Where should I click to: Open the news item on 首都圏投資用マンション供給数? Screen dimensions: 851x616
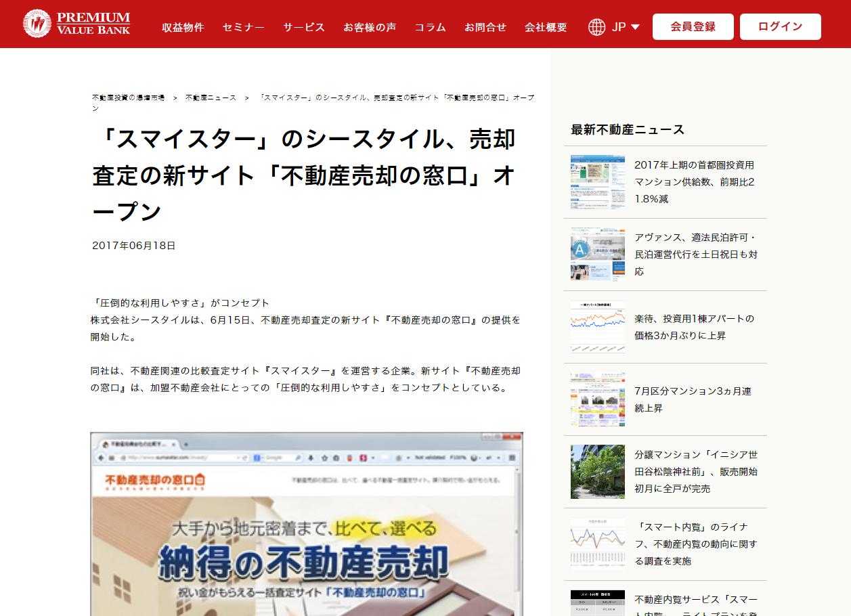click(x=696, y=182)
